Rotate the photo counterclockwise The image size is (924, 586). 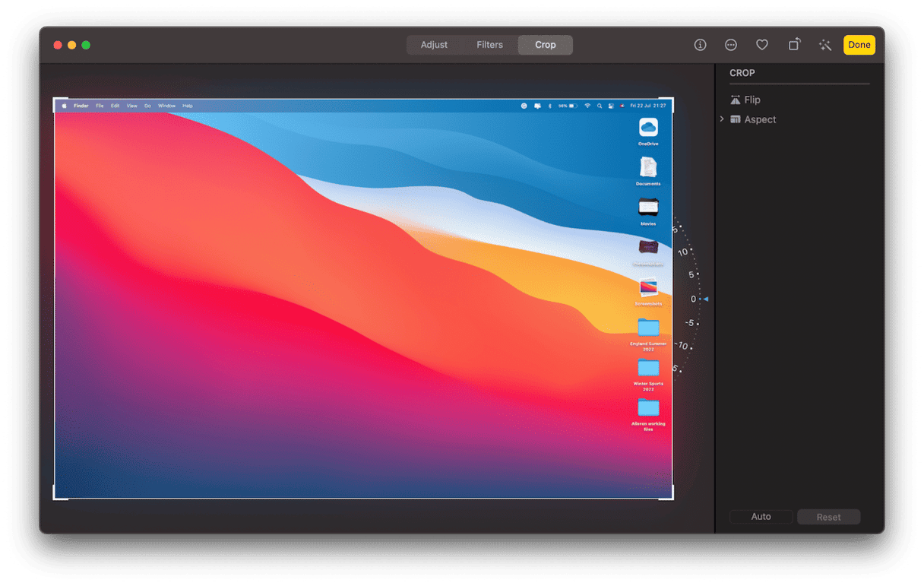[x=794, y=45]
